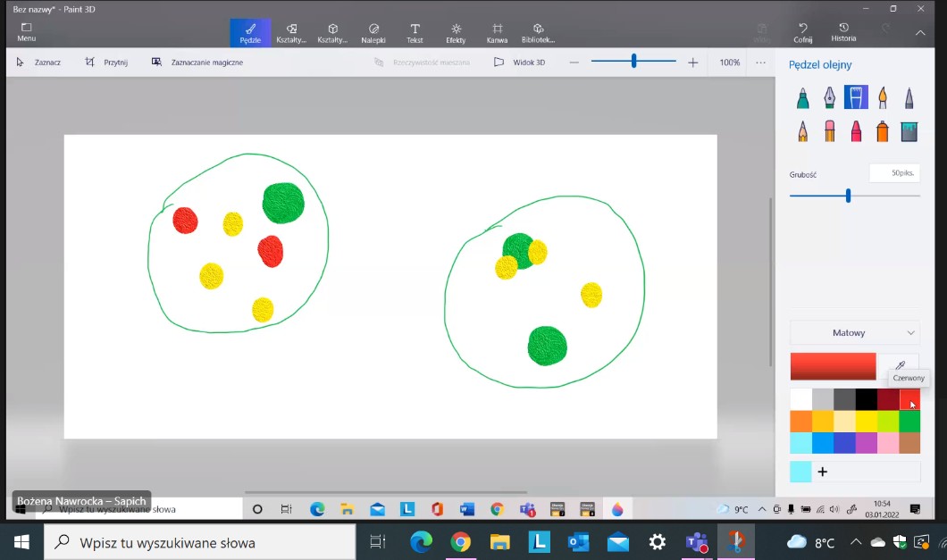Click the Grubość thickness input field
The height and width of the screenshot is (560, 947).
[x=894, y=173]
